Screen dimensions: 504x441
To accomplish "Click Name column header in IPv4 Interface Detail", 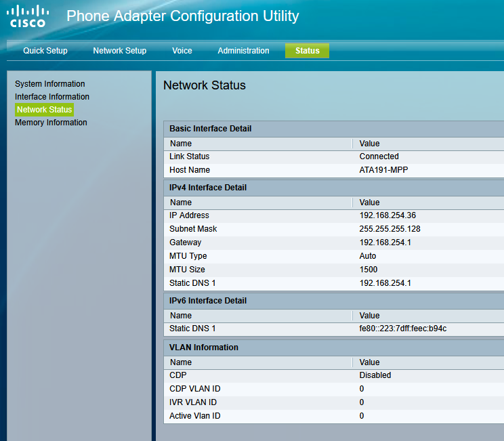I will point(181,203).
